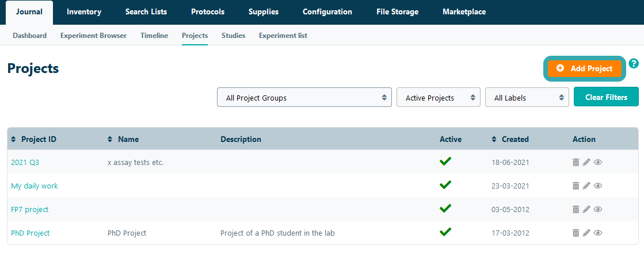Open the My daily work project link

pos(35,186)
